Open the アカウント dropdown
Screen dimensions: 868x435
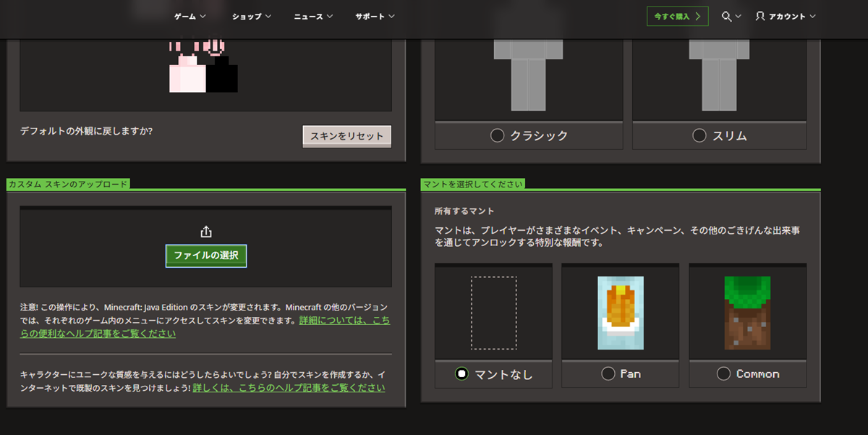point(786,16)
